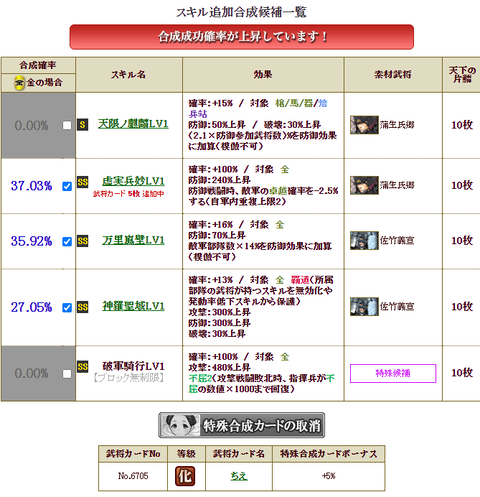Click 10枚 in the 天限ノ麒麟LV1 row
The height and width of the screenshot is (497, 480).
pyautogui.click(x=462, y=125)
